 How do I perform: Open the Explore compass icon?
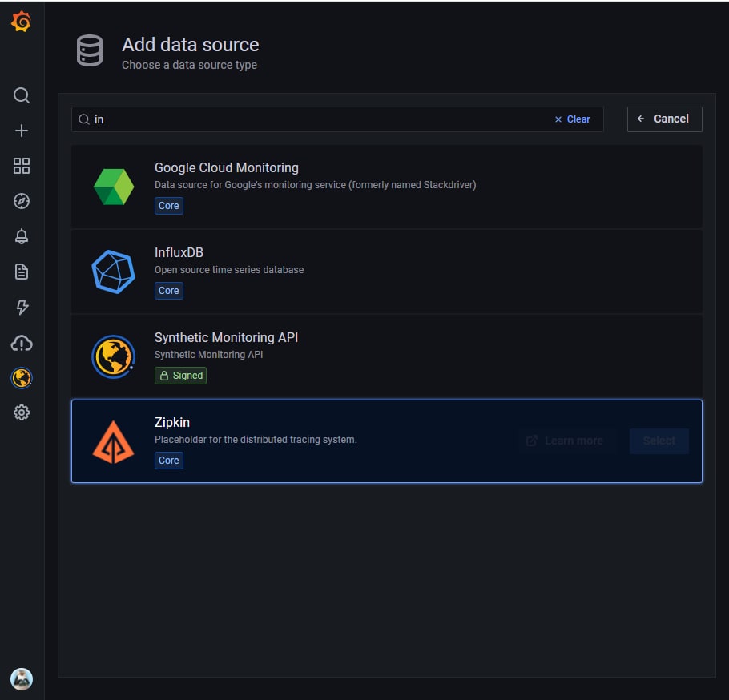[x=22, y=201]
